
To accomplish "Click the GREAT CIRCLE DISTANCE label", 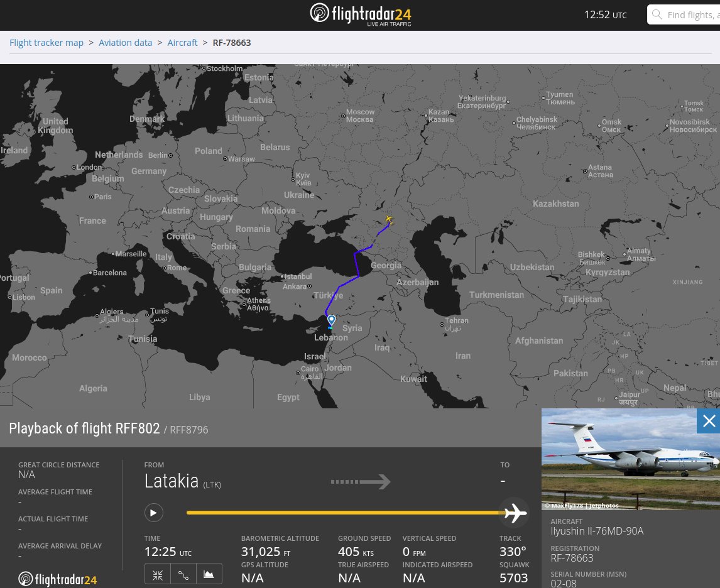I will pos(59,465).
